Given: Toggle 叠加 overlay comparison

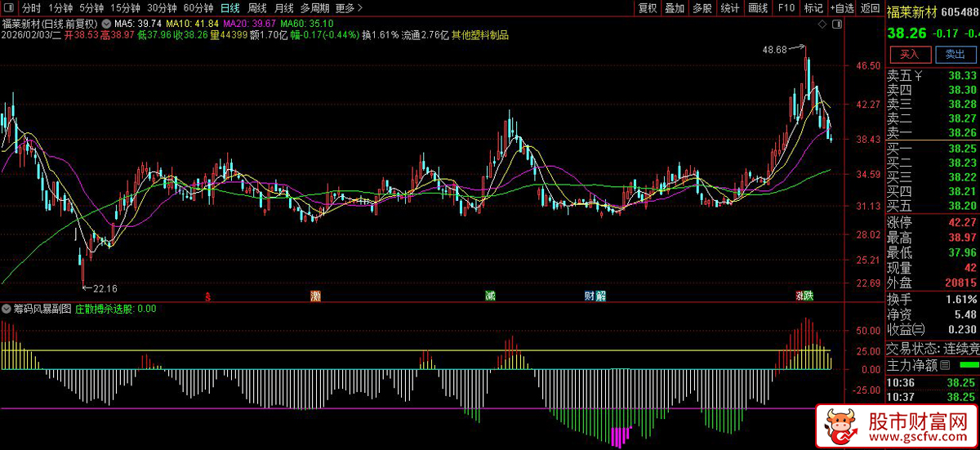Looking at the screenshot, I should 675,8.
